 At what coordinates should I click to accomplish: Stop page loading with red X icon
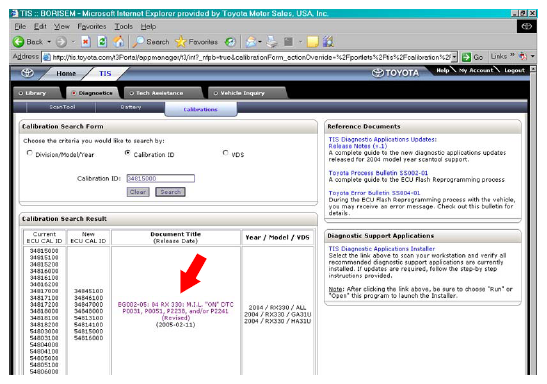point(85,42)
